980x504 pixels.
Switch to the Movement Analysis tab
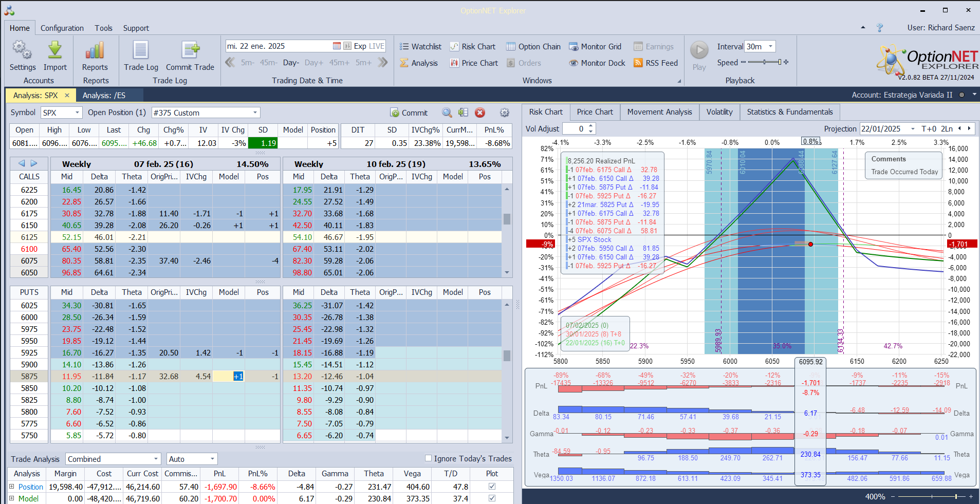click(659, 112)
